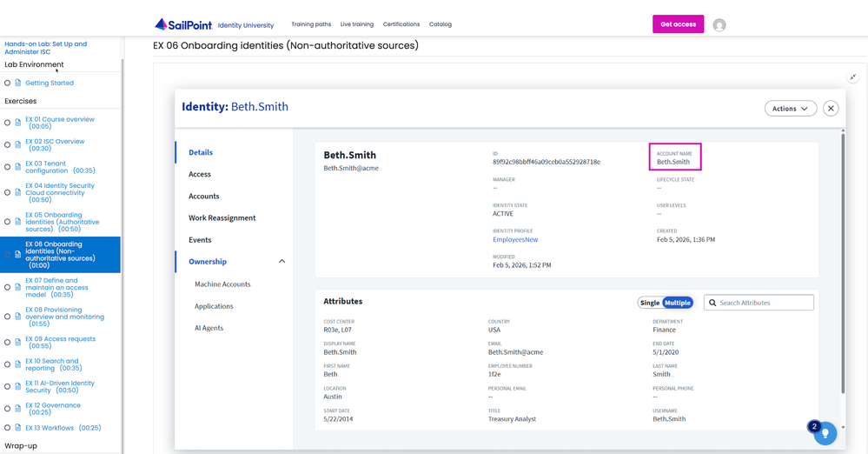Focus the Search Attributes field
Viewport: 868px width, 454px height.
pos(759,303)
